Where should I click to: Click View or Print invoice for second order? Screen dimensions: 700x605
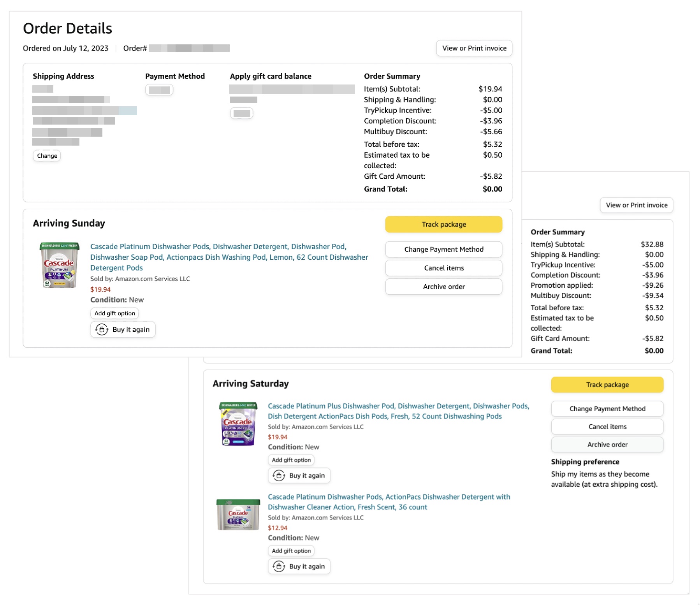636,205
